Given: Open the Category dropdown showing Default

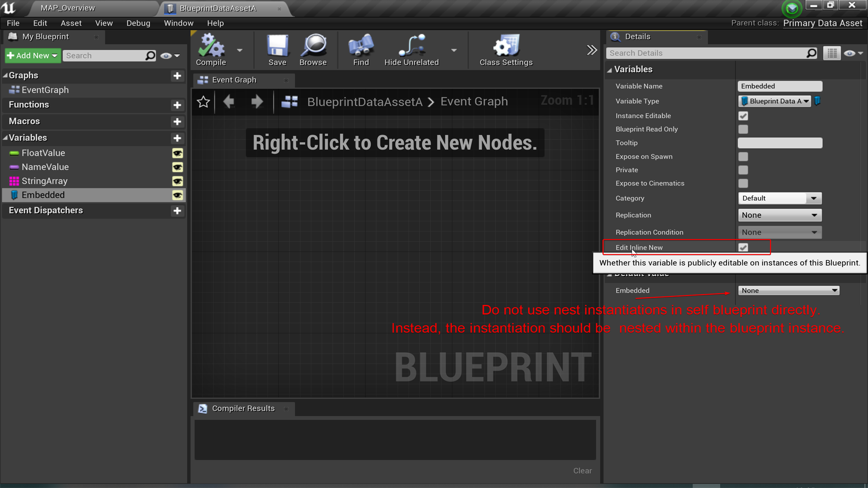Looking at the screenshot, I should click(779, 198).
